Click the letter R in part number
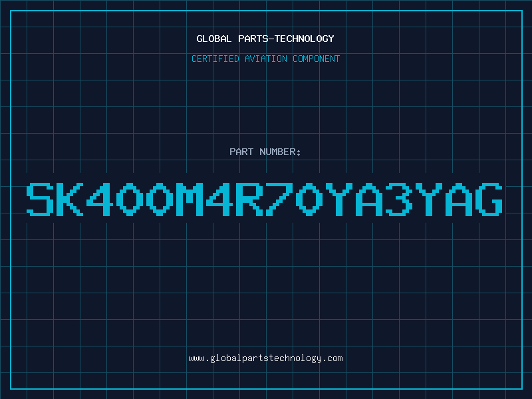This screenshot has width=532, height=399. click(x=249, y=199)
